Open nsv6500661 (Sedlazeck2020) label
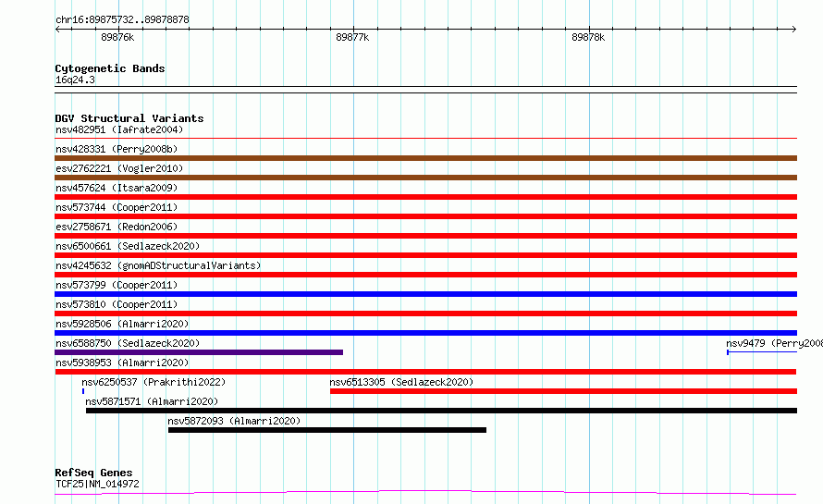This screenshot has height=504, width=823. 128,246
